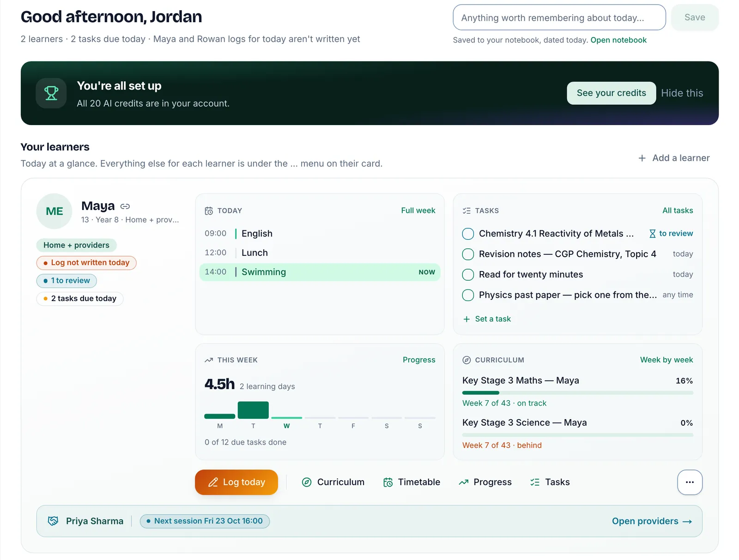Open the Curriculum tab in Maya's action bar
The width and height of the screenshot is (739, 560).
coord(333,482)
